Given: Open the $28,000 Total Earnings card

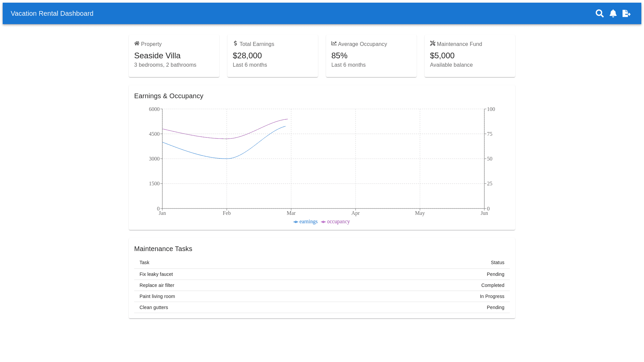Looking at the screenshot, I should pyautogui.click(x=272, y=56).
